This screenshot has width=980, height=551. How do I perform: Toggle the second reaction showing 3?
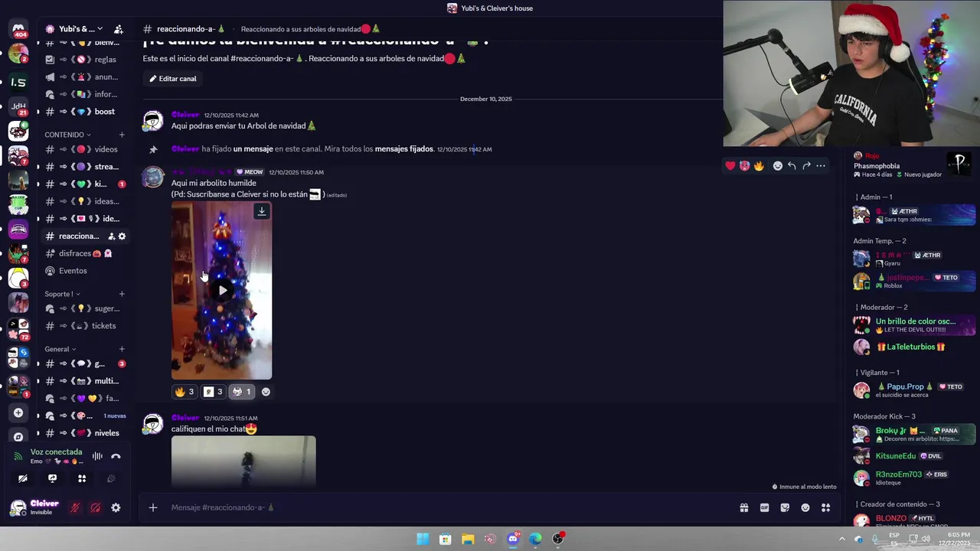(213, 392)
